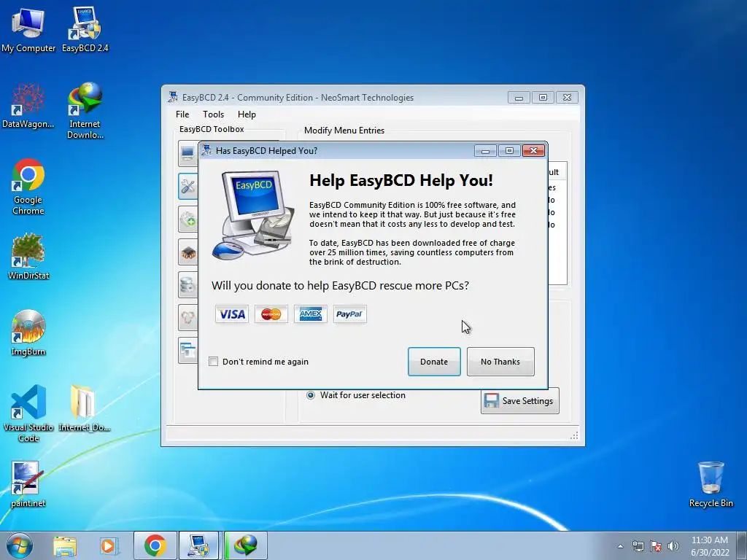Image resolution: width=747 pixels, height=560 pixels.
Task: Close the Has EasyBCD Helped You dialog
Action: (533, 151)
